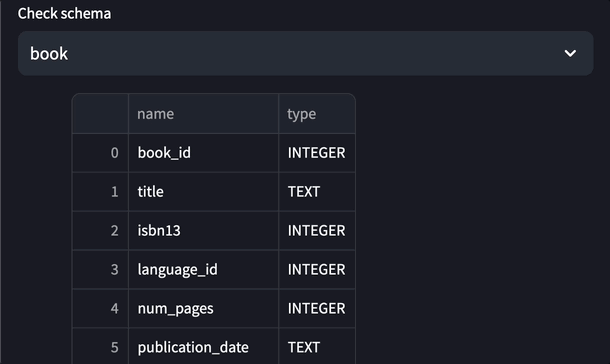Click the Check schema label
The height and width of the screenshot is (364, 610).
(x=64, y=14)
